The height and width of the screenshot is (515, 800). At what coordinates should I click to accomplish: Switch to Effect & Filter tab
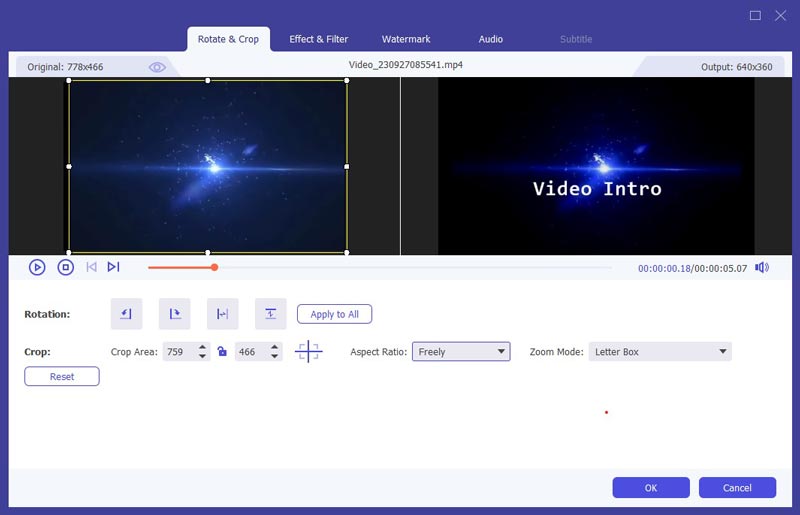(318, 39)
